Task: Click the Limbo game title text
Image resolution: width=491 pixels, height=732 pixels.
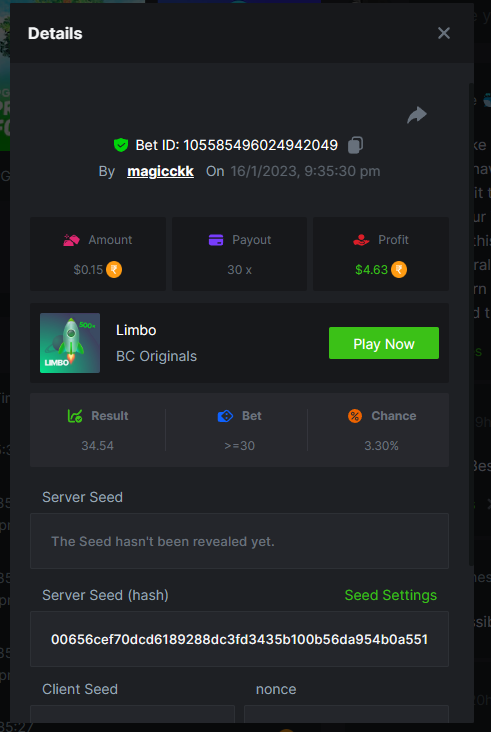Action: (x=136, y=330)
